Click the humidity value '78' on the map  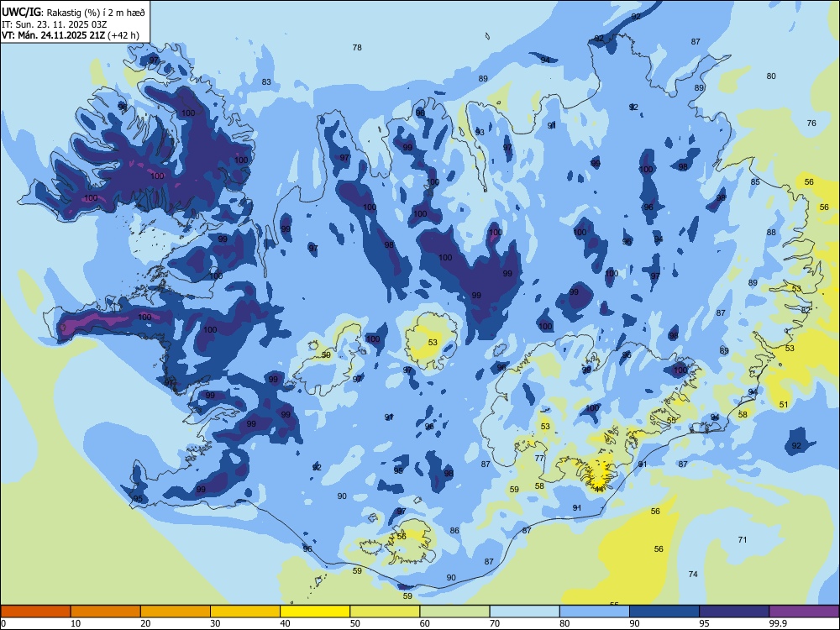[x=357, y=48]
